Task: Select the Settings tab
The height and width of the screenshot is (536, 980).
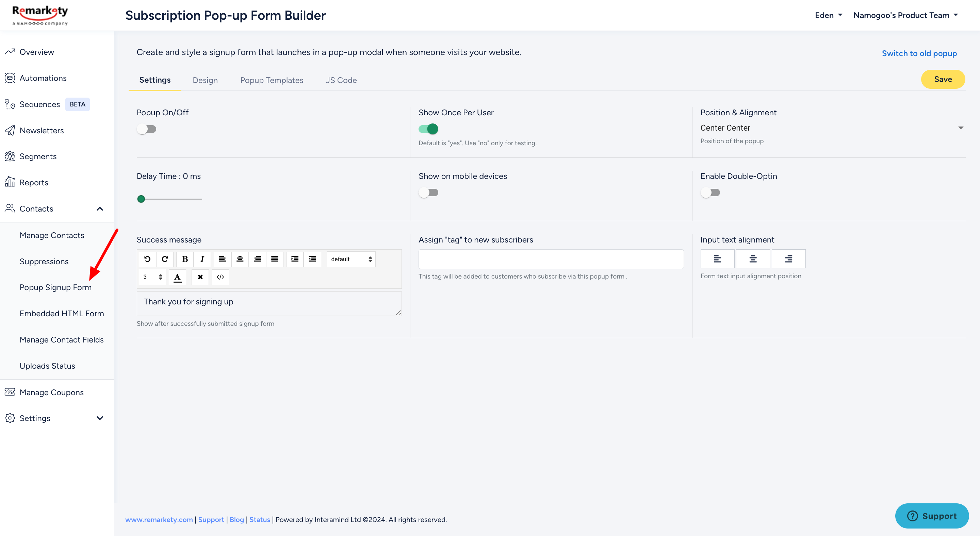Action: [155, 80]
